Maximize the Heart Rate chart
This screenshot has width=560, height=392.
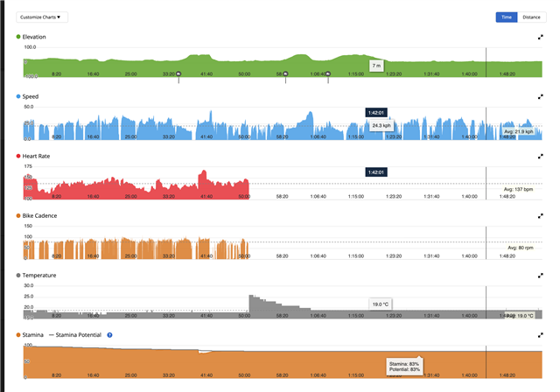[540, 157]
